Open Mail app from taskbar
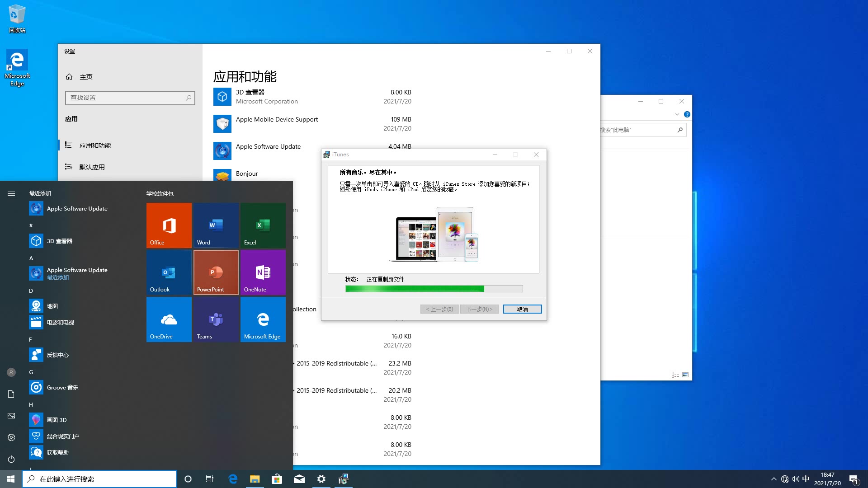 pyautogui.click(x=299, y=479)
